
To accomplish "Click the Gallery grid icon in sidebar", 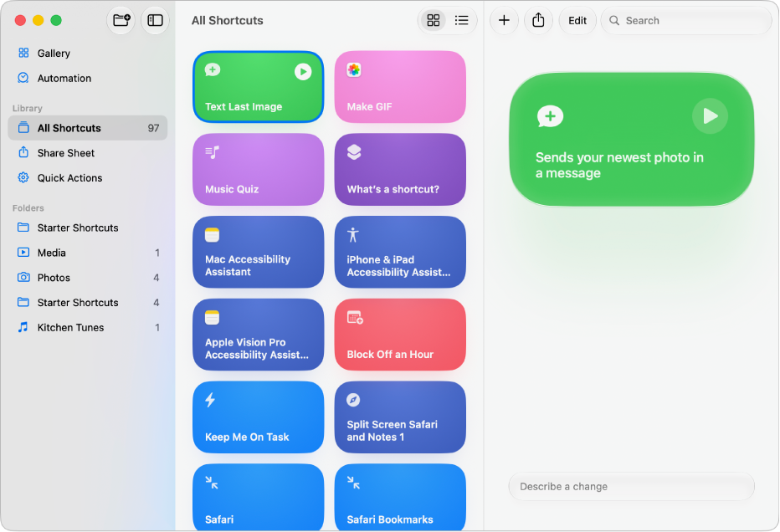I will click(x=23, y=53).
